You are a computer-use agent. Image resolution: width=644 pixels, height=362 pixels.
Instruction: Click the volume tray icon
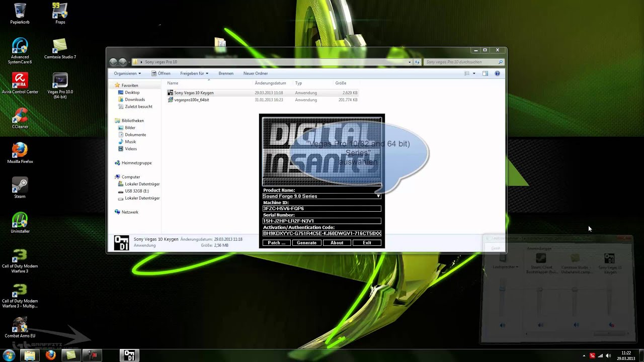pos(608,356)
